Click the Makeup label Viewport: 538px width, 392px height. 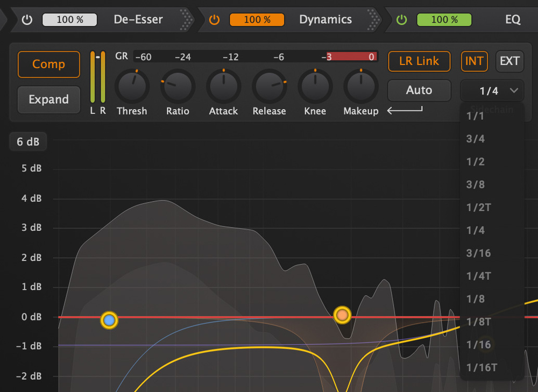click(x=361, y=111)
